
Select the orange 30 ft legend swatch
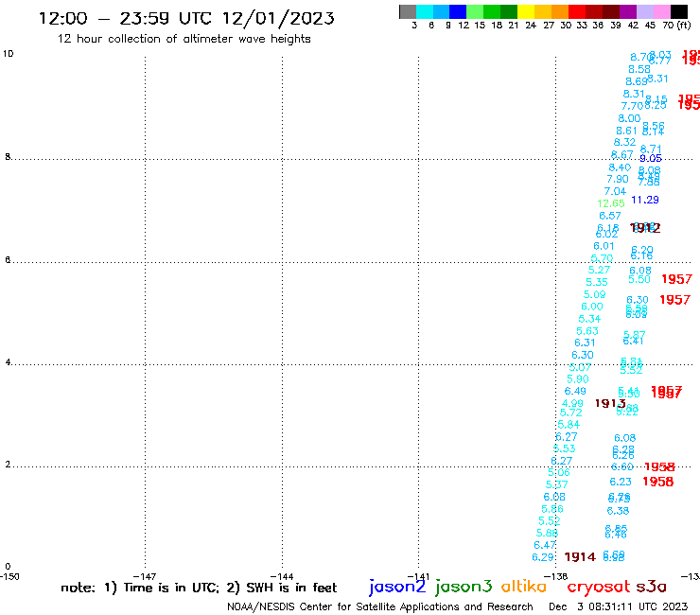point(560,11)
